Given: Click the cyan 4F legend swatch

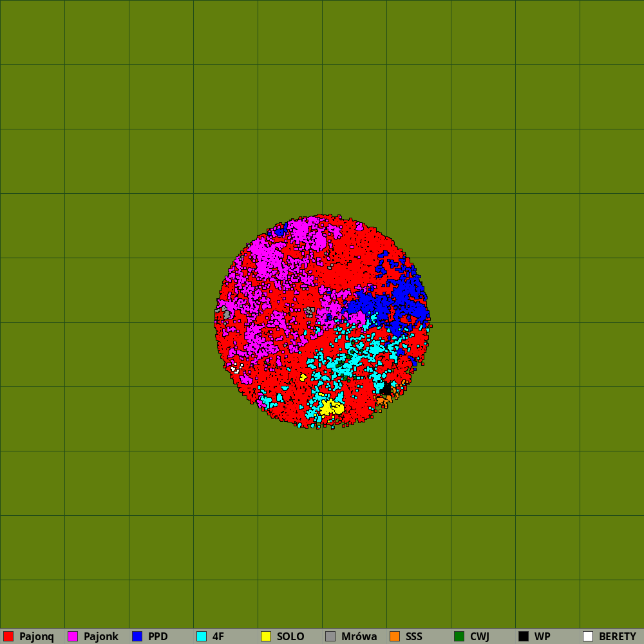Looking at the screenshot, I should pos(202,636).
